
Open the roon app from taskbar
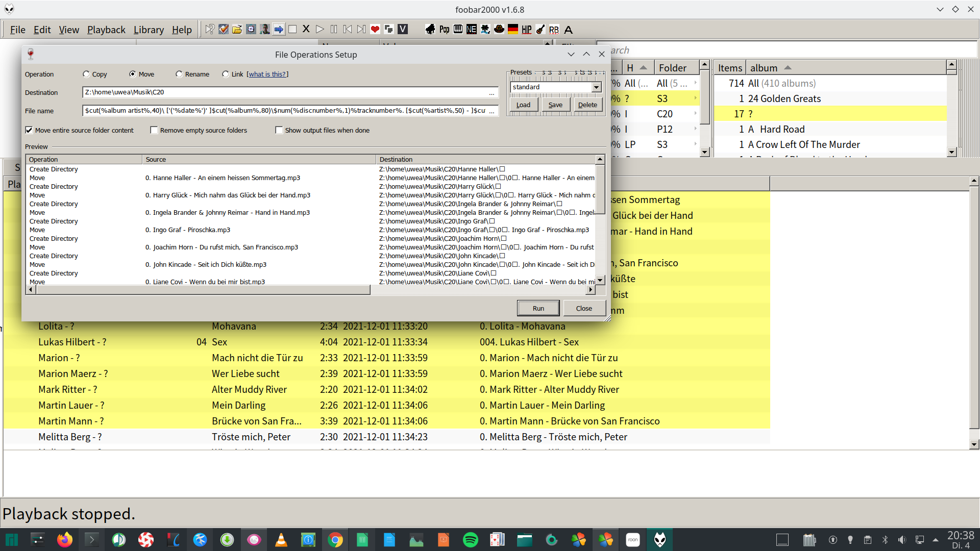click(633, 539)
